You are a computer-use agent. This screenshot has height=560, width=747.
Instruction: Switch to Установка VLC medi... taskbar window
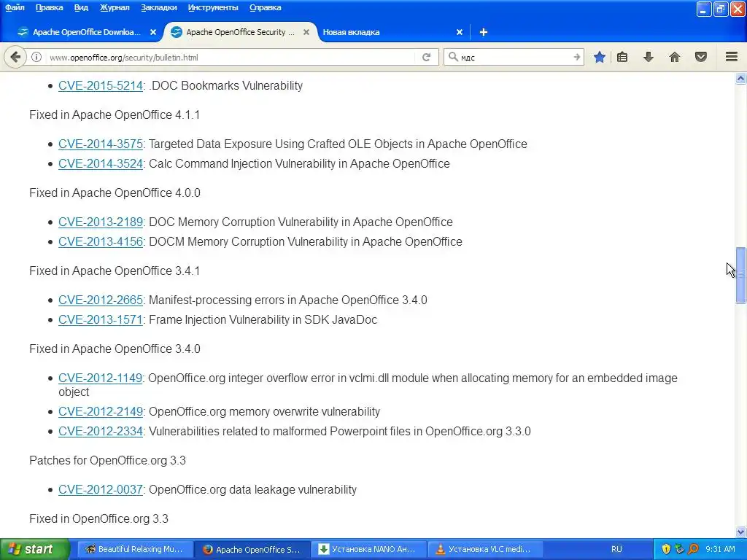click(x=485, y=549)
